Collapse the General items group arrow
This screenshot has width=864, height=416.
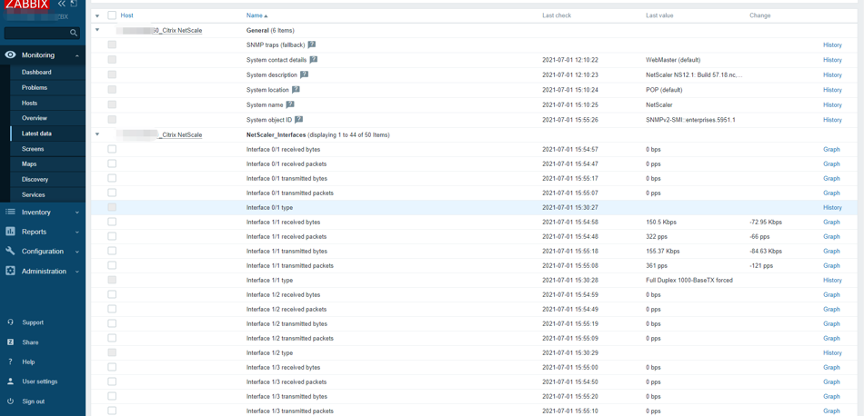pyautogui.click(x=98, y=30)
